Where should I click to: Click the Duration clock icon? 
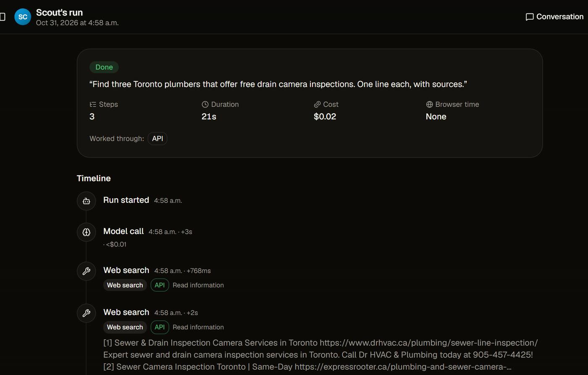[x=205, y=105]
